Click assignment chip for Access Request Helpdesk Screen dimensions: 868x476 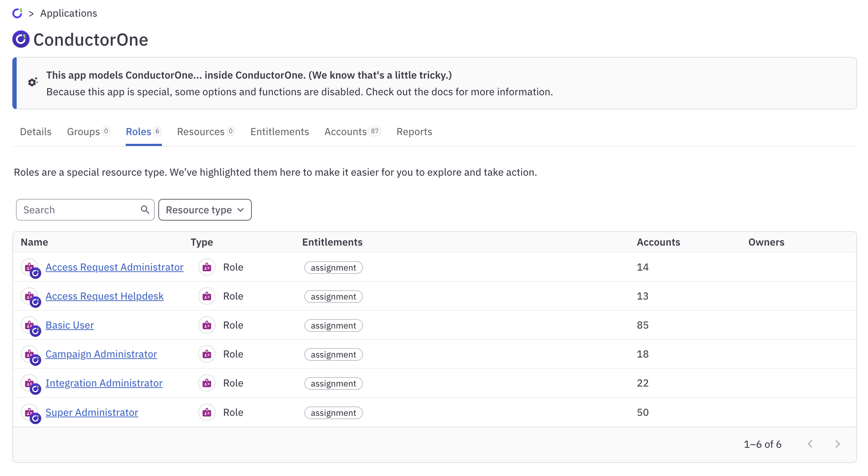[333, 297]
